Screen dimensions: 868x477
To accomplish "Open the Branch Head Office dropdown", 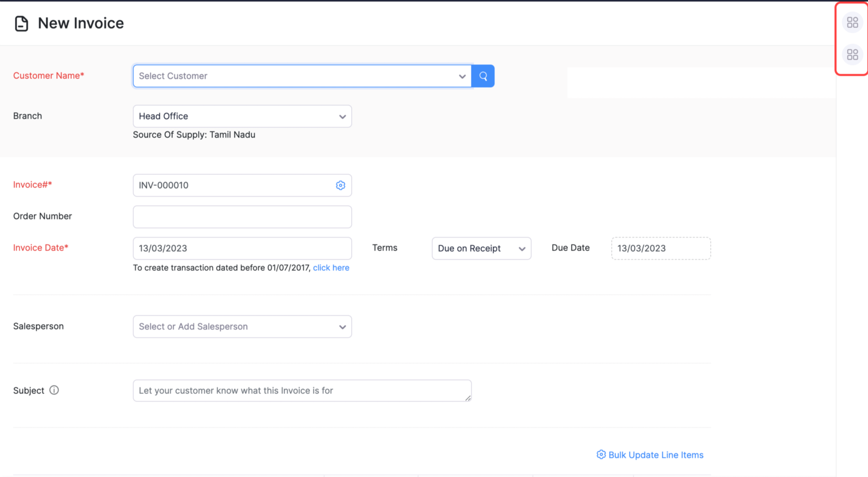I will 242,116.
